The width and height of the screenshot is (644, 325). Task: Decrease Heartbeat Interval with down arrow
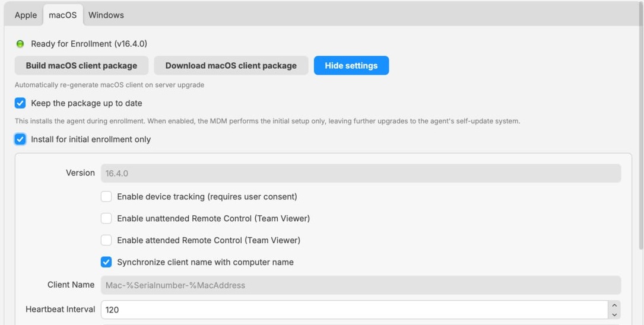[x=614, y=315]
